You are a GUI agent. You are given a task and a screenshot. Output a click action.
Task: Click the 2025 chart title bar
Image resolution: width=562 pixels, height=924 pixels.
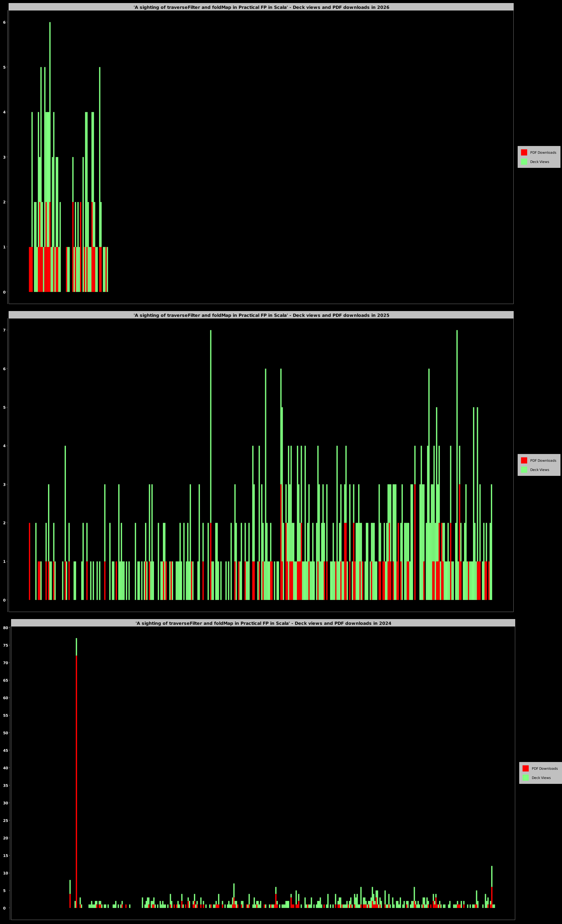pyautogui.click(x=261, y=315)
